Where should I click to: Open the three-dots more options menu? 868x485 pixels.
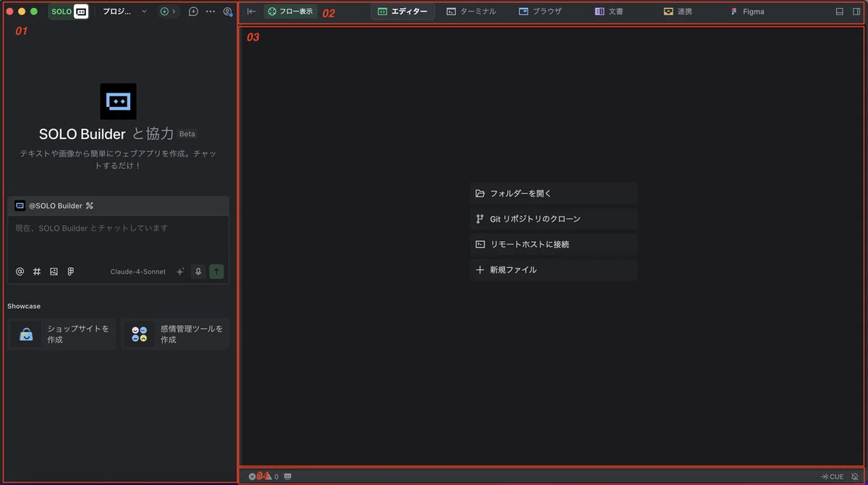(x=210, y=12)
